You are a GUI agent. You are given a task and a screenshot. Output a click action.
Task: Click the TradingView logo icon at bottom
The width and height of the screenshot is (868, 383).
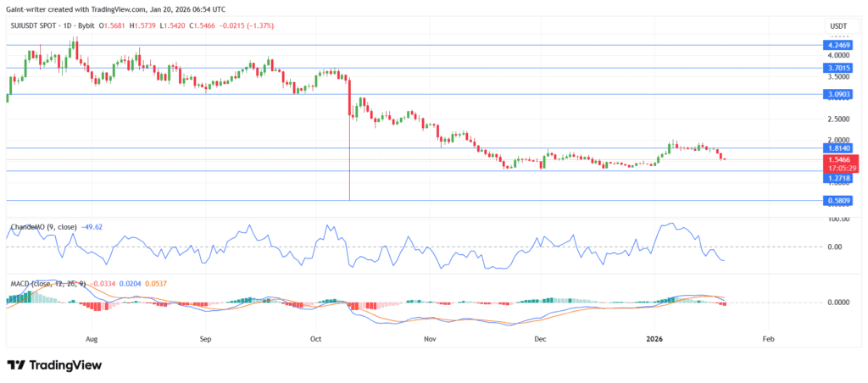pos(16,365)
